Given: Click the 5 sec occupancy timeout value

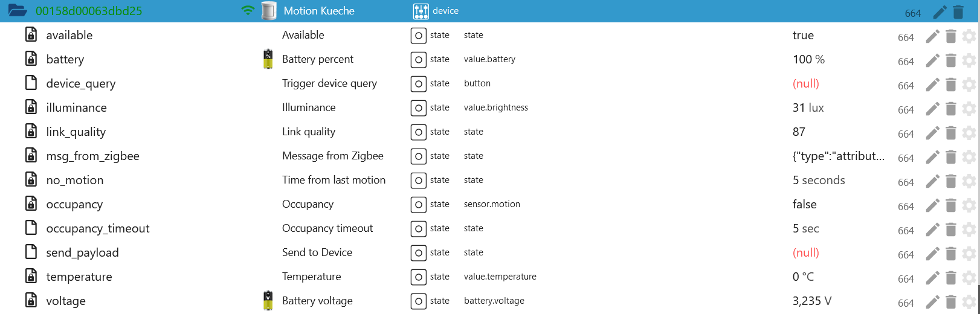Looking at the screenshot, I should coord(805,228).
